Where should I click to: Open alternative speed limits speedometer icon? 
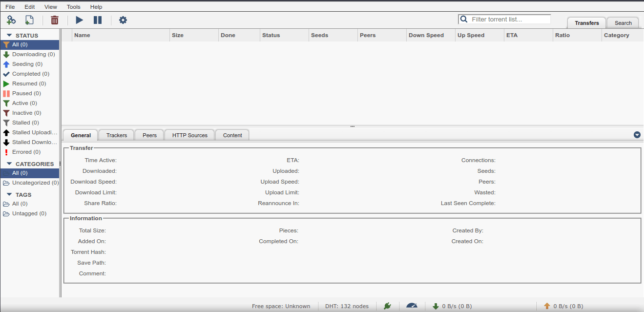coord(412,306)
